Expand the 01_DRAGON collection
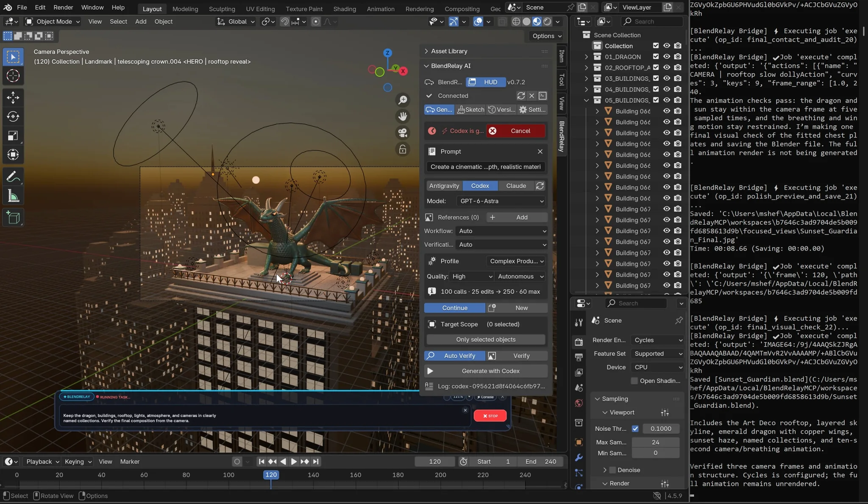 (586, 57)
